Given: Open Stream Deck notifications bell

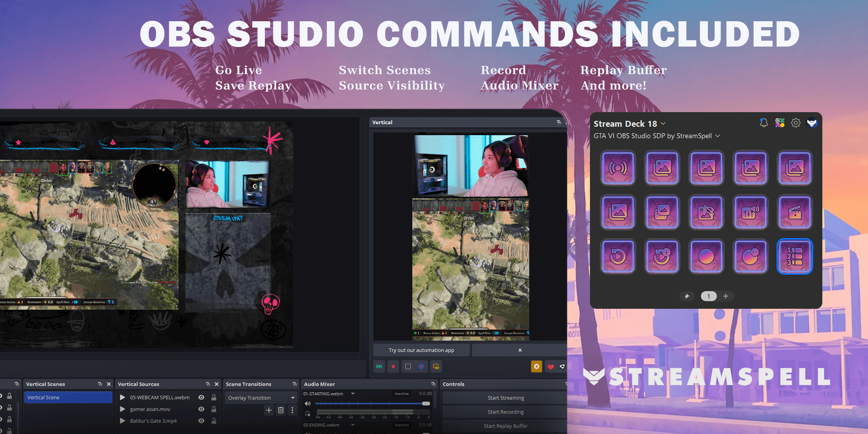Looking at the screenshot, I should (x=764, y=123).
